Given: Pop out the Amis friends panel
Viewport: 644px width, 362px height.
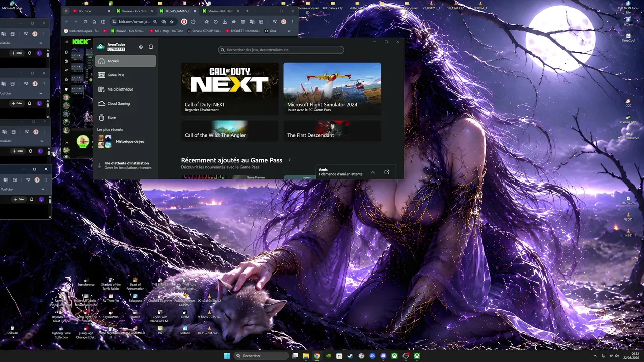Looking at the screenshot, I should (387, 172).
